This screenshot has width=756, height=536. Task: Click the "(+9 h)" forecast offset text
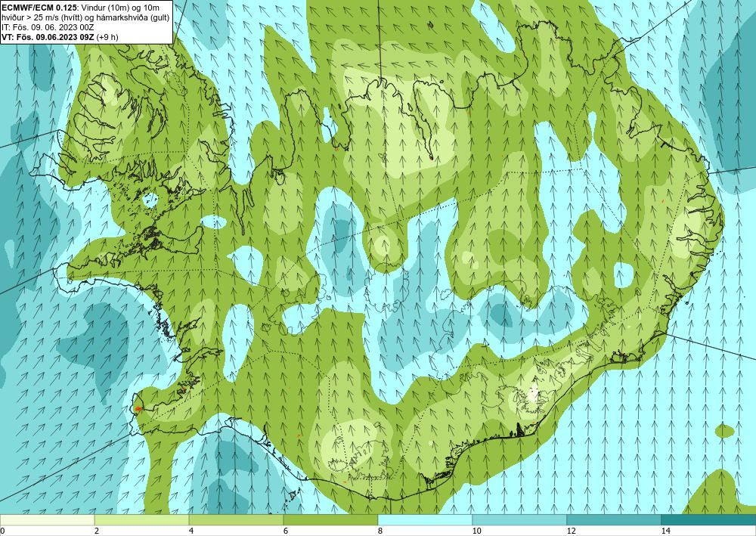pyautogui.click(x=107, y=37)
